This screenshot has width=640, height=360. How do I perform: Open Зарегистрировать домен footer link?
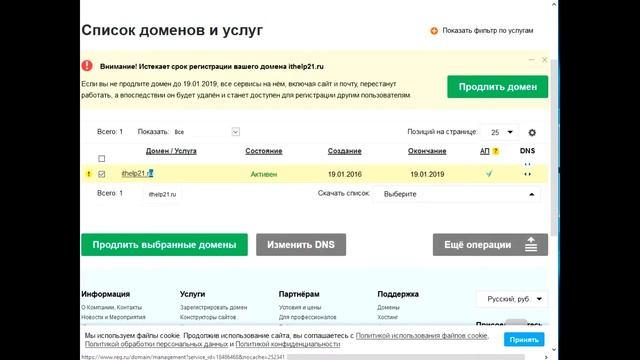[213, 307]
